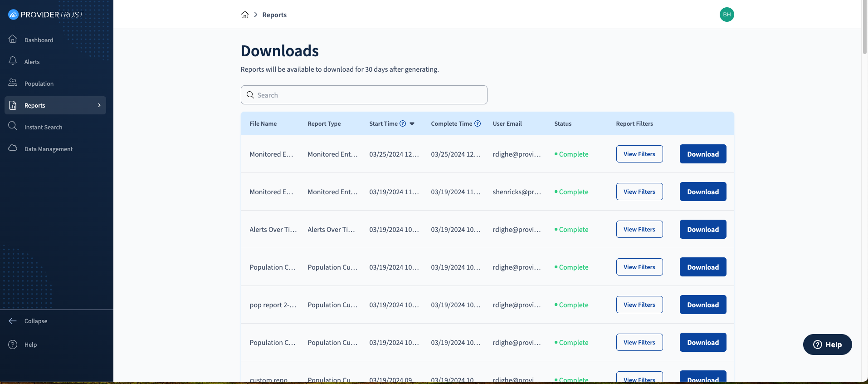Image resolution: width=868 pixels, height=384 pixels.
Task: Click 'pop report 2-…' file name cell
Action: click(273, 305)
